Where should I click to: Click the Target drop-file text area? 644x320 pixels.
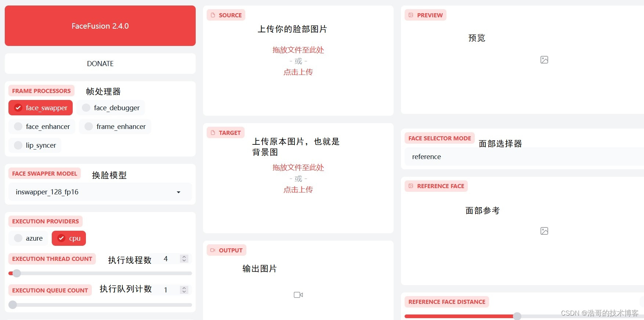(x=298, y=168)
